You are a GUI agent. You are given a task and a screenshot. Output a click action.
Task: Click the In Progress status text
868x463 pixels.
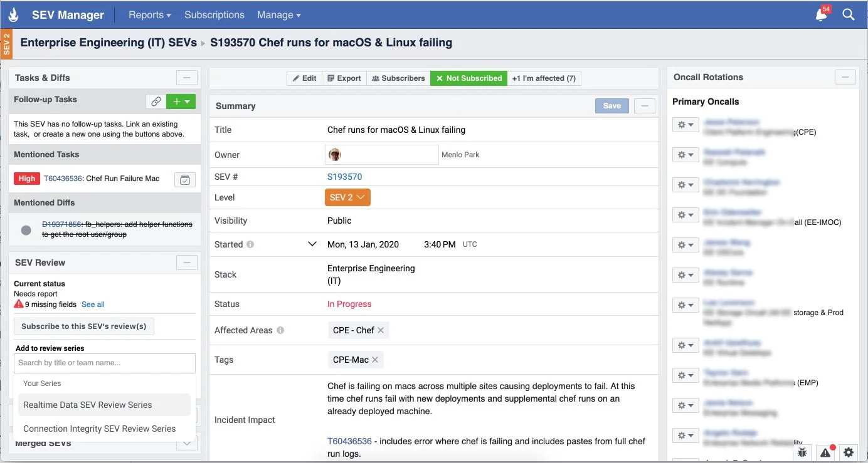tap(349, 304)
